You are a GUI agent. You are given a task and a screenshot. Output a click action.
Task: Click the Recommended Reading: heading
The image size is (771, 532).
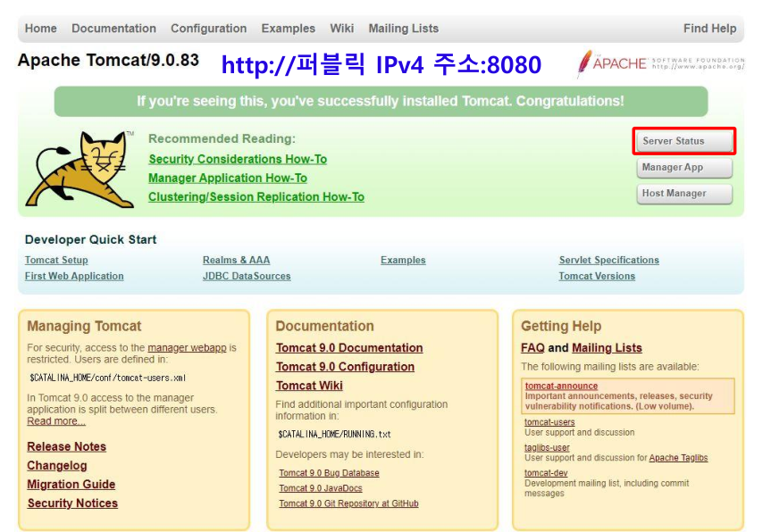click(222, 138)
